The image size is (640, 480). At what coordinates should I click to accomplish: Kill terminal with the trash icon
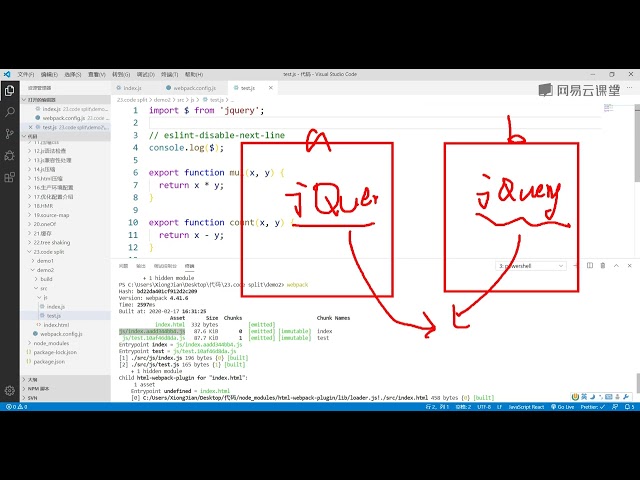coord(603,266)
